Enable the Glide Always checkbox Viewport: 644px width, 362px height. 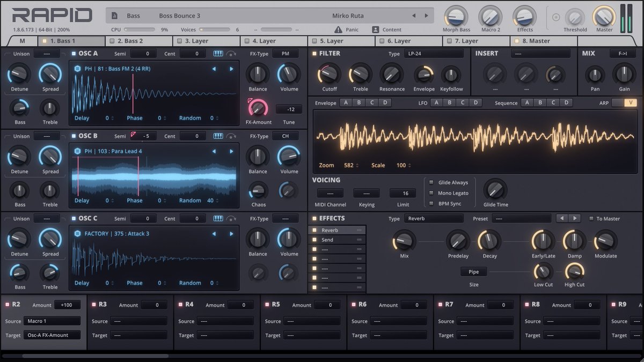431,182
